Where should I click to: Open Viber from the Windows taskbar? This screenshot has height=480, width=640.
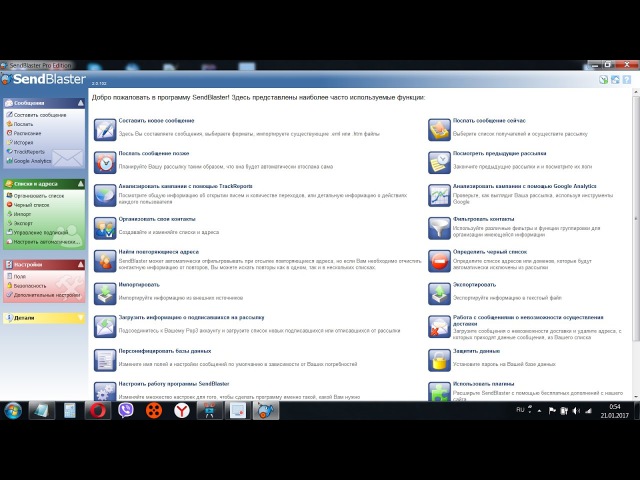pyautogui.click(x=126, y=410)
